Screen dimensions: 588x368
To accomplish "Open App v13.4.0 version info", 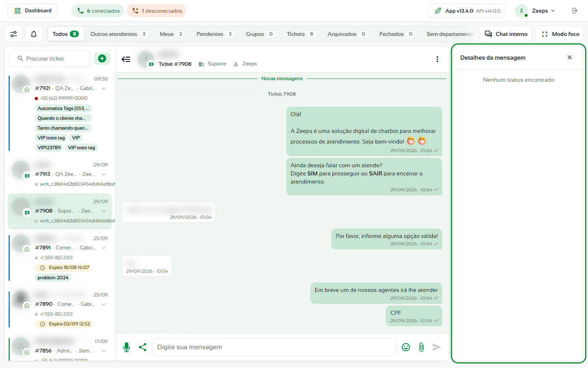I will [467, 11].
